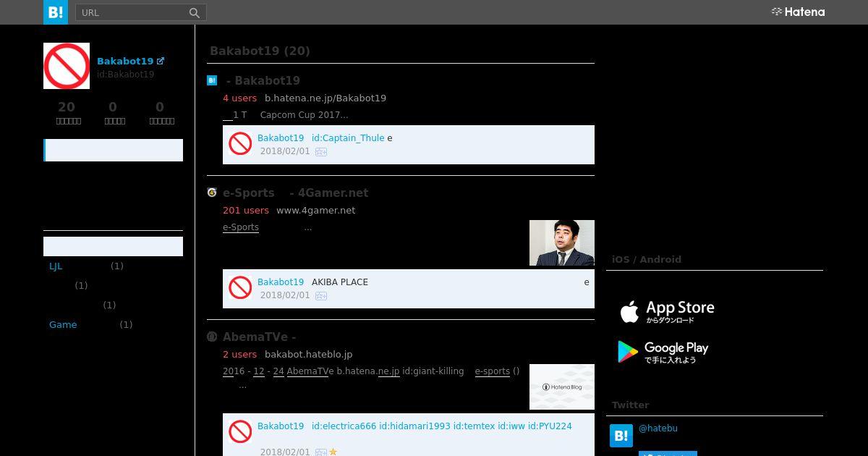
Task: Click the B! icon next to @hatebu
Action: click(x=621, y=436)
